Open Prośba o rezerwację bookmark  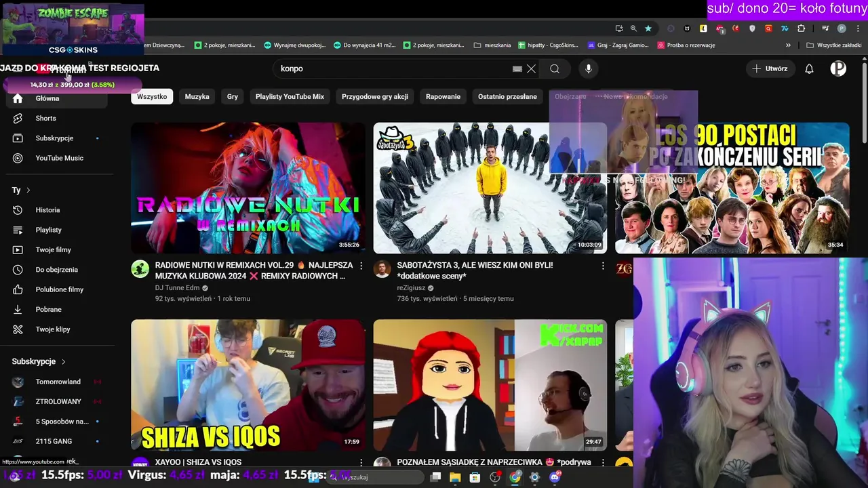tap(686, 45)
